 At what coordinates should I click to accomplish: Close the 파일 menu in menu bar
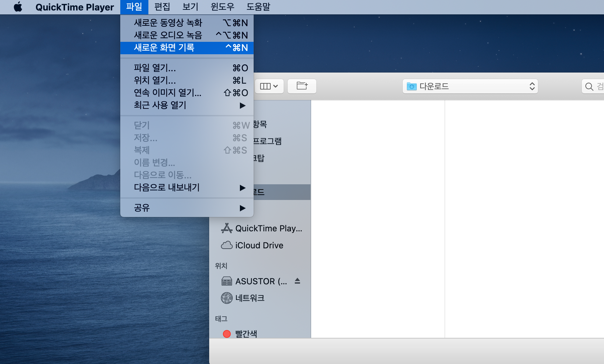(x=134, y=7)
